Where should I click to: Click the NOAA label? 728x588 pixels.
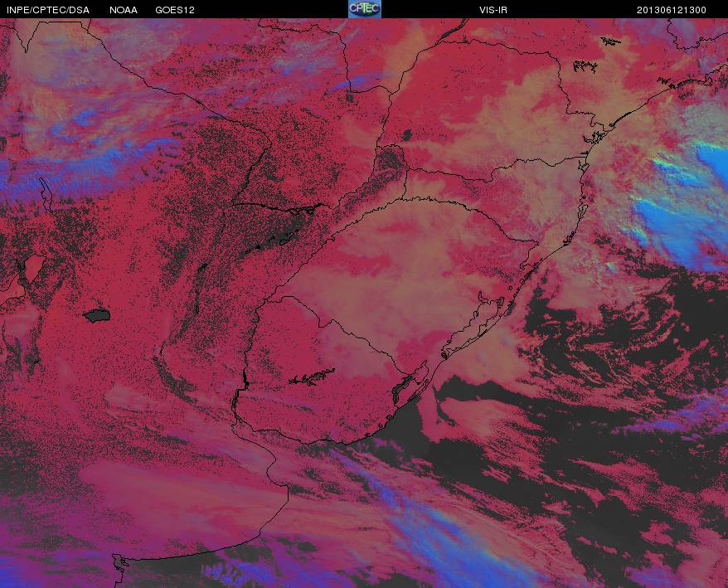pyautogui.click(x=124, y=10)
